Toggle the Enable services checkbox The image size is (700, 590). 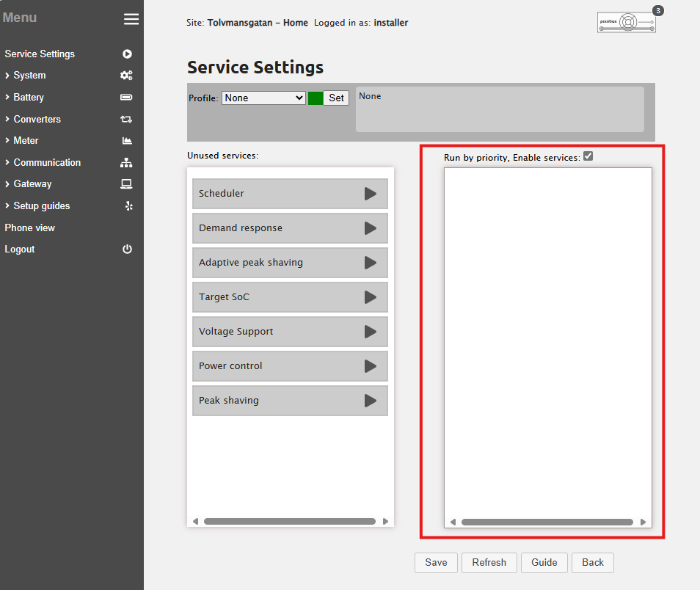click(588, 156)
